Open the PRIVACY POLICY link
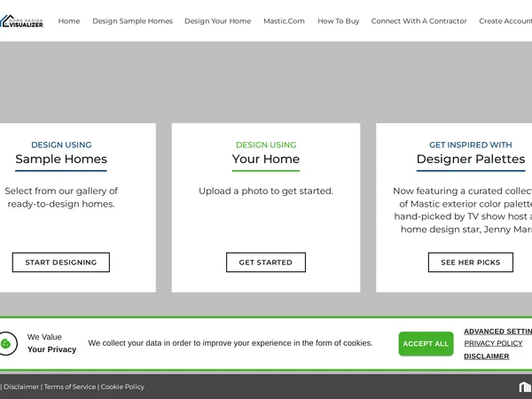 493,343
